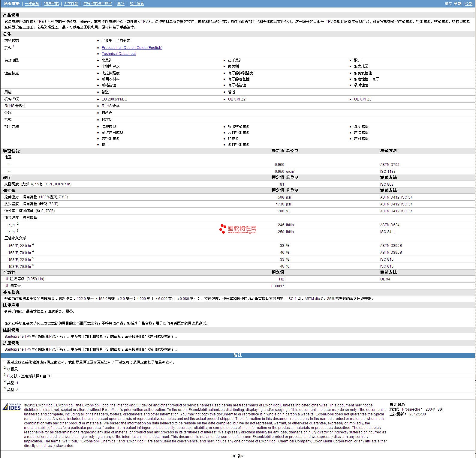476x458 pixels.
Task: Click the HB flammability rating value
Action: 282,279
